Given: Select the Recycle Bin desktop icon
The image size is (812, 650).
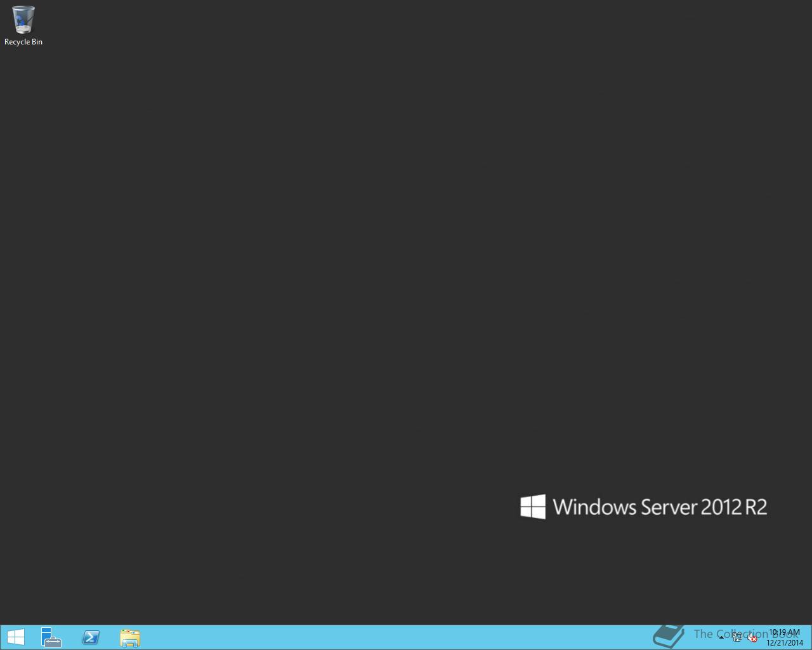Looking at the screenshot, I should coord(23,25).
